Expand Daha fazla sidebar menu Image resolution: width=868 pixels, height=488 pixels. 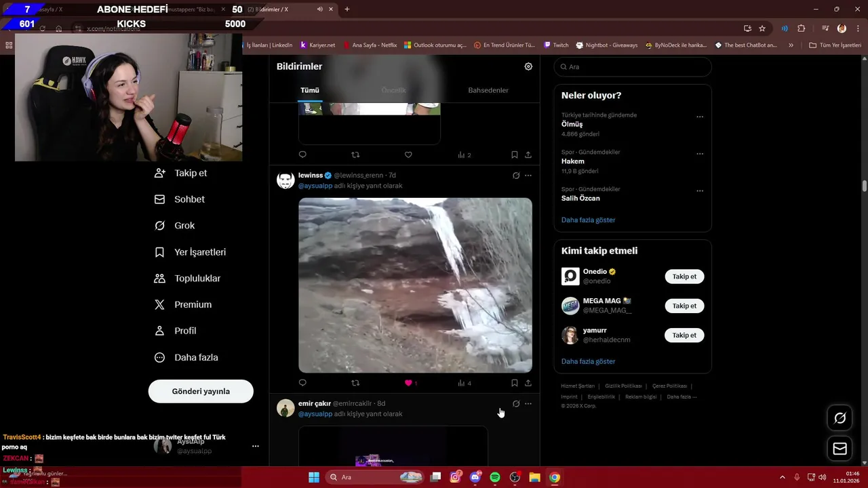click(x=186, y=357)
